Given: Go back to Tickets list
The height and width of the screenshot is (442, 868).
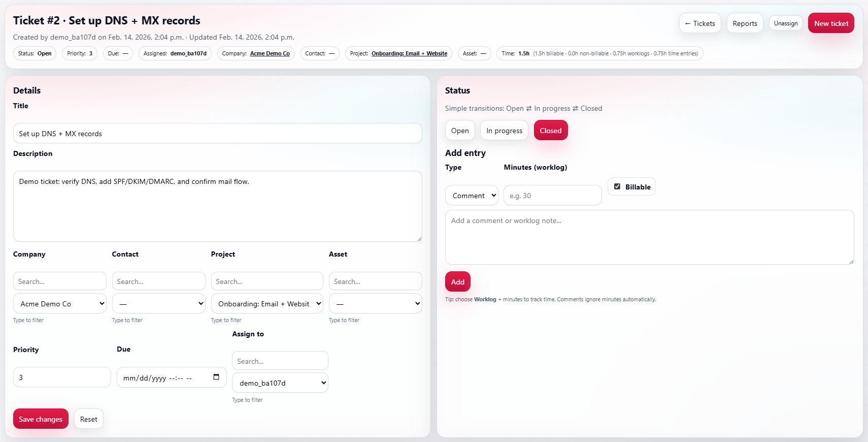Looking at the screenshot, I should 700,23.
